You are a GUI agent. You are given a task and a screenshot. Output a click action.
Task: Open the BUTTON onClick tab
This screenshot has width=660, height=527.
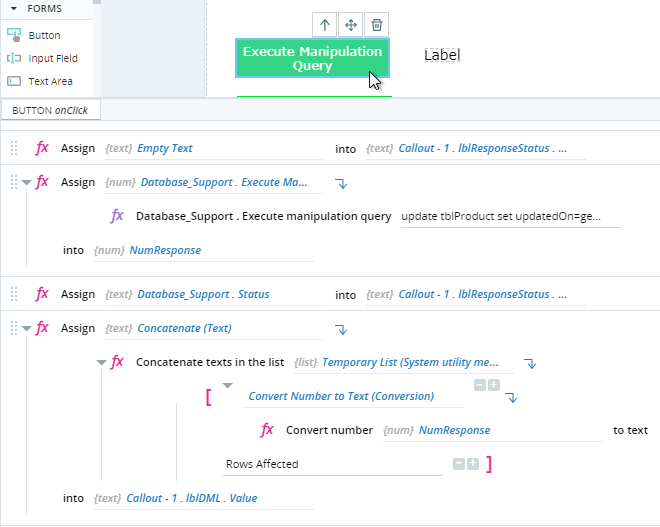(x=51, y=110)
